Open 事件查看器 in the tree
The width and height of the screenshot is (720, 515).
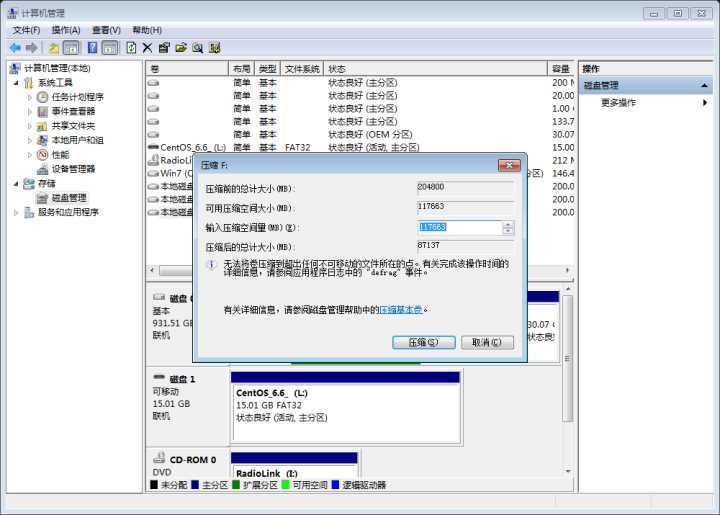coord(73,111)
